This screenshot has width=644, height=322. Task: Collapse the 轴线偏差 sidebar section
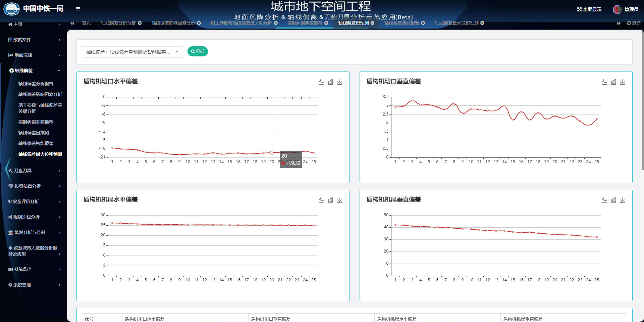[x=59, y=71]
